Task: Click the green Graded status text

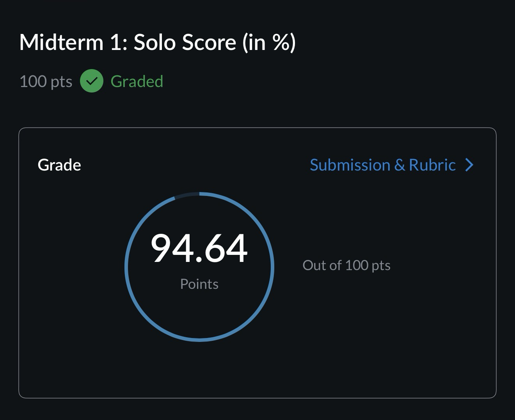Action: pyautogui.click(x=137, y=81)
